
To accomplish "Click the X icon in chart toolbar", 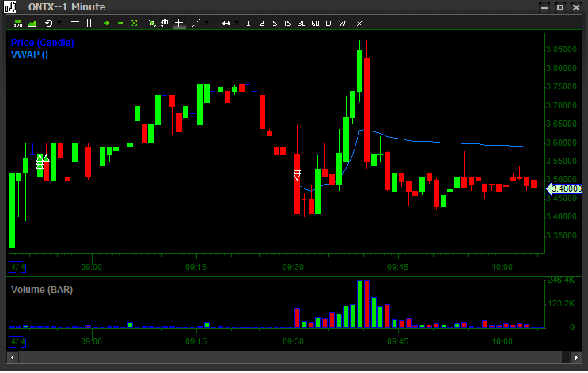I will click(x=359, y=23).
